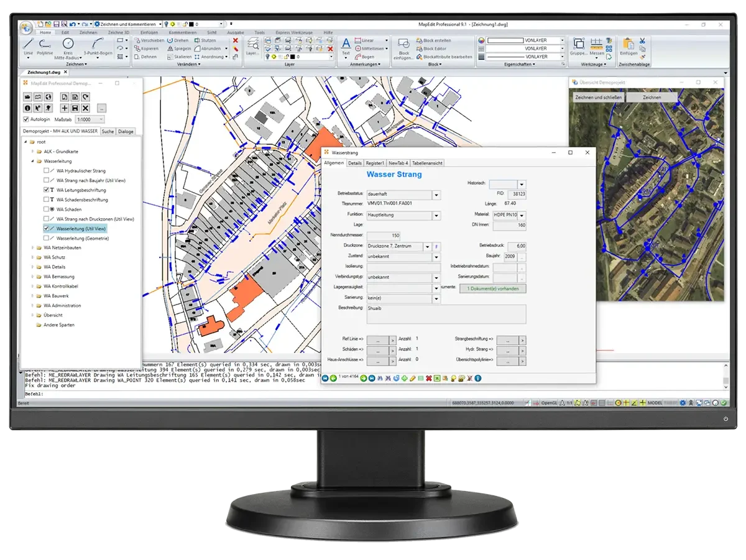The image size is (746, 560).
Task: Go to next record with green arrow
Action: (x=363, y=378)
